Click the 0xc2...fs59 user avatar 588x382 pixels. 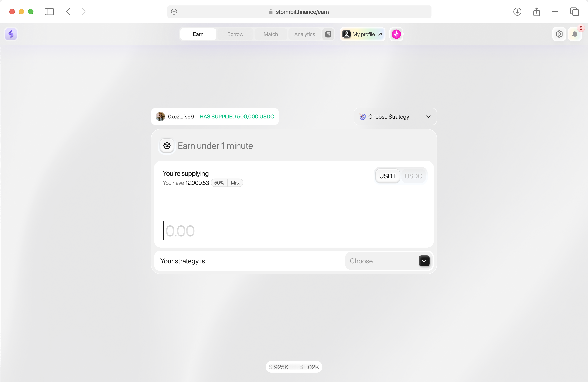coord(160,116)
